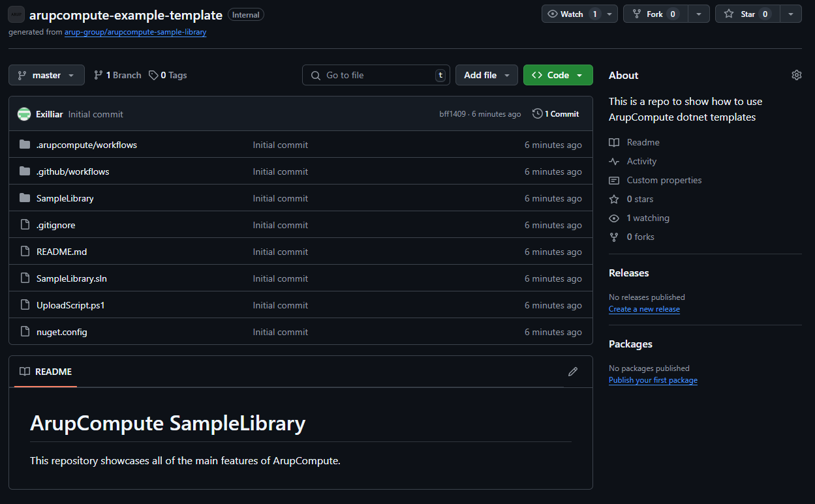Open Custom properties link in sidebar
The height and width of the screenshot is (504, 815).
click(x=664, y=180)
